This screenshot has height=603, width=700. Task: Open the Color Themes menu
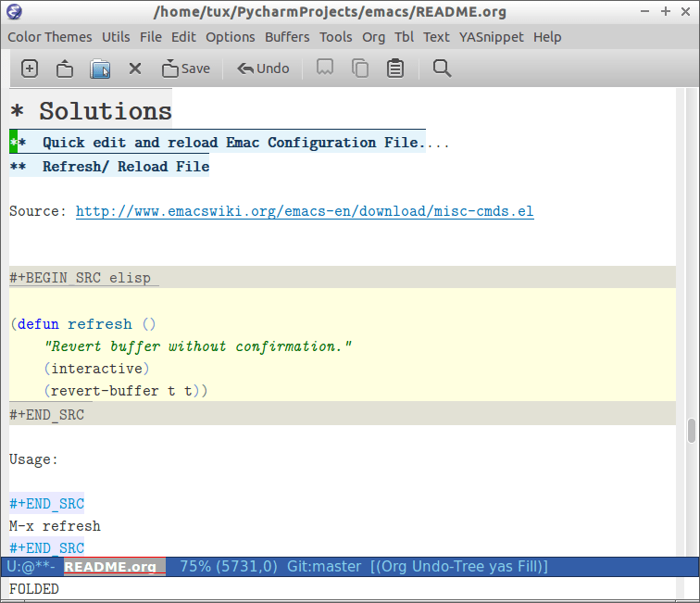[x=50, y=37]
